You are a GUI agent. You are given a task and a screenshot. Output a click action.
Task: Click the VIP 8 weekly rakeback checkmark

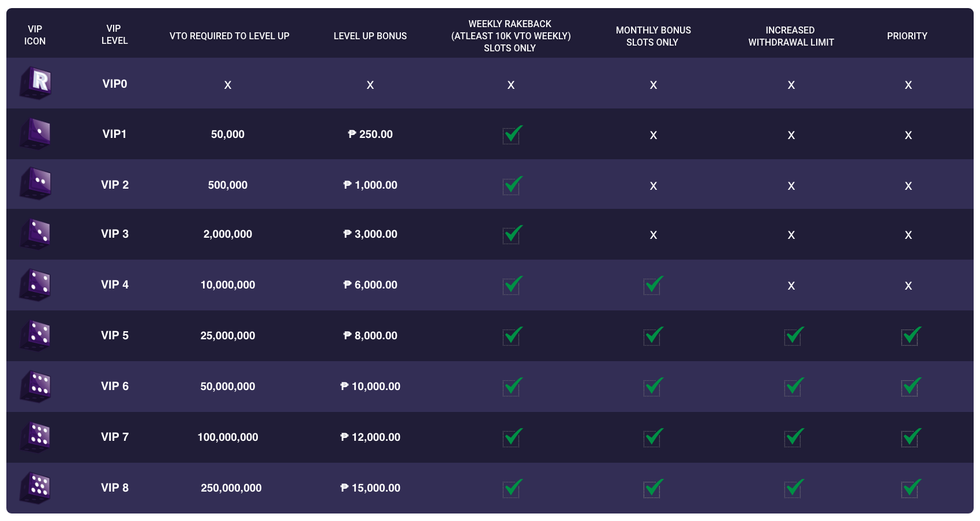512,488
